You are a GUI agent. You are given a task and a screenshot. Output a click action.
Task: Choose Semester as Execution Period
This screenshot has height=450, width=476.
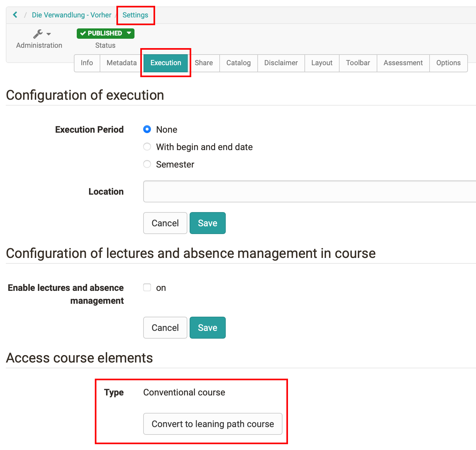147,164
